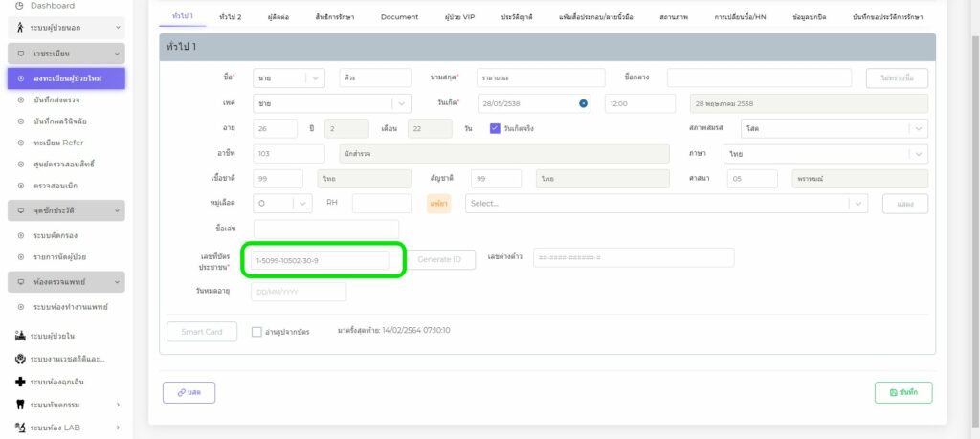
Task: Select ลงทะเบียนผู้ป่วยใหม่ in sidebar
Action: coord(67,77)
